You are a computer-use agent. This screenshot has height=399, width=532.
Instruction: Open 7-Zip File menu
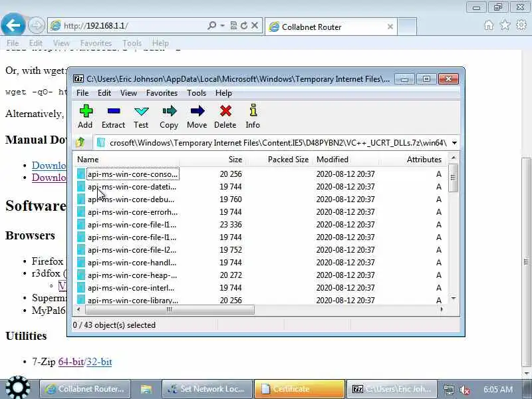(82, 93)
